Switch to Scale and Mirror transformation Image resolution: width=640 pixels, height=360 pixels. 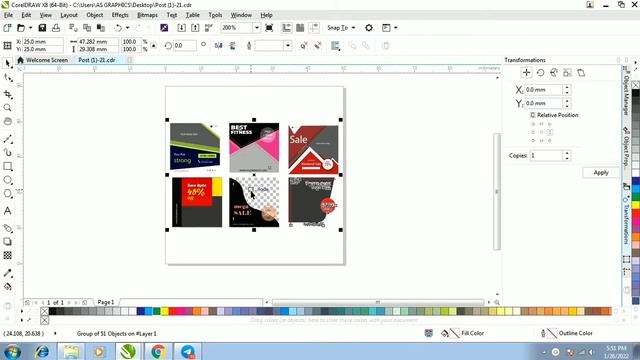pos(553,73)
